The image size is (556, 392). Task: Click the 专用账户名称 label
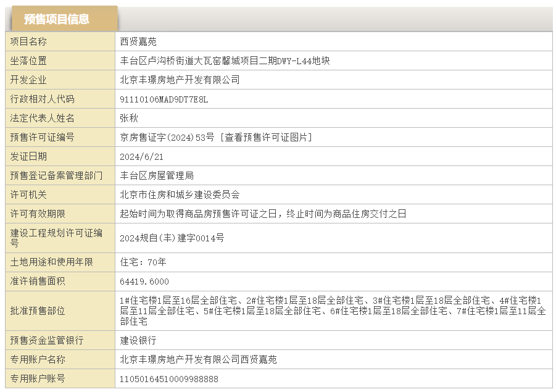(x=38, y=360)
